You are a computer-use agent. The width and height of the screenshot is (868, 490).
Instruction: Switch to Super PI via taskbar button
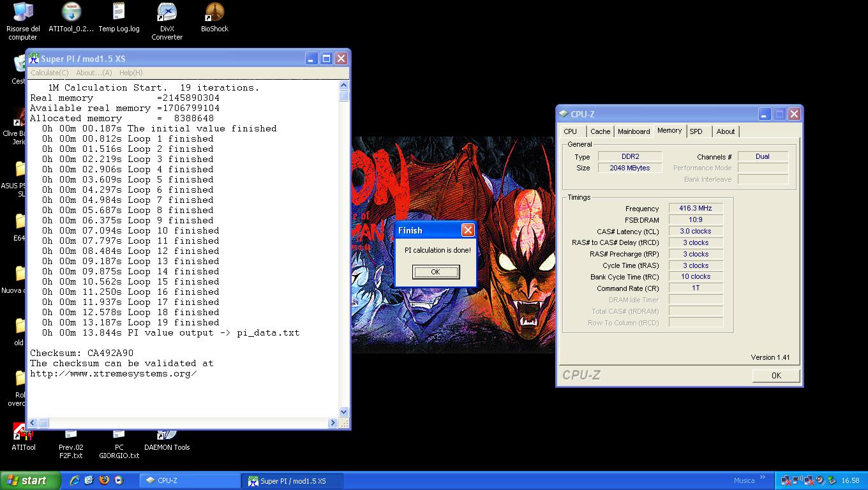[292, 480]
